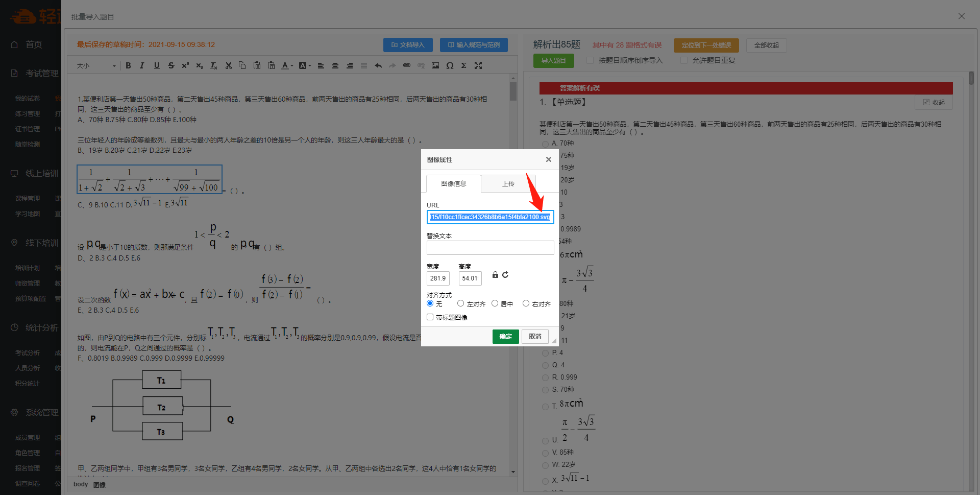The width and height of the screenshot is (980, 495).
Task: Switch to the 上传 tab
Action: [508, 184]
